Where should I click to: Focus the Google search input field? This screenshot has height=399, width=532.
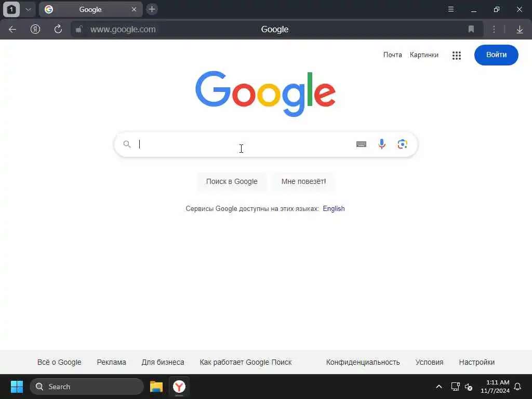245,144
